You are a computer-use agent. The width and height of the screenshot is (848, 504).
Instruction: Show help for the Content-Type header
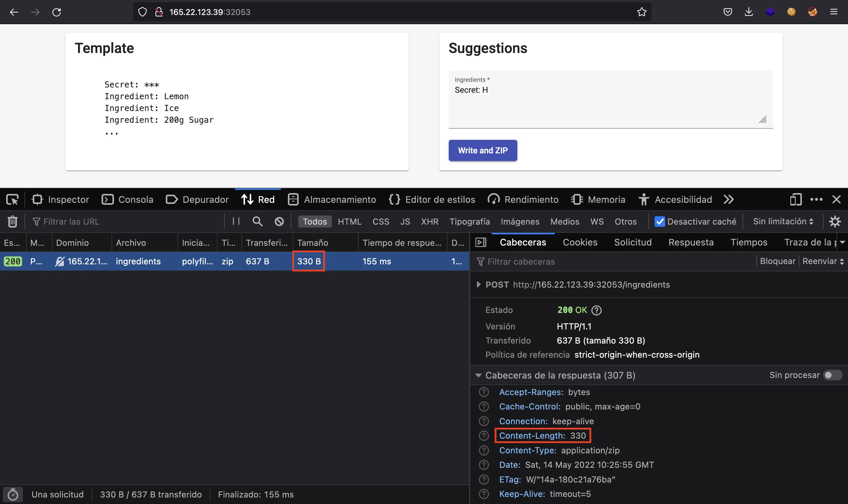coord(483,450)
